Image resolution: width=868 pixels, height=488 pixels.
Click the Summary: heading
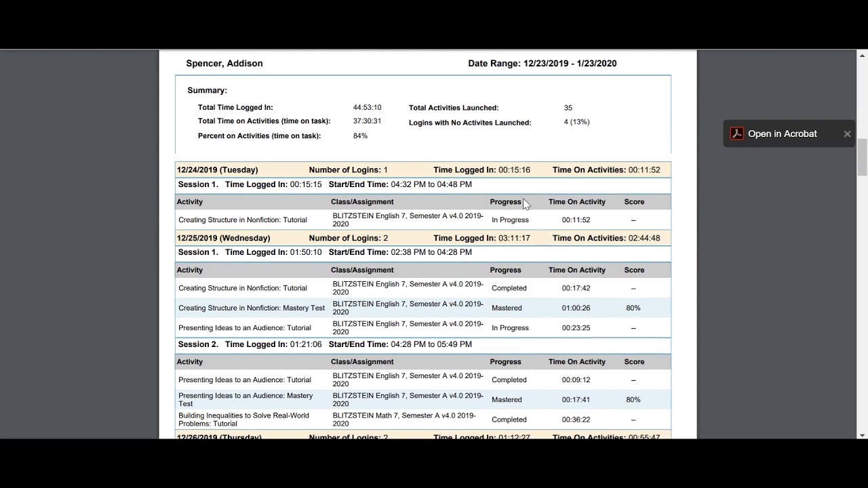pos(207,90)
